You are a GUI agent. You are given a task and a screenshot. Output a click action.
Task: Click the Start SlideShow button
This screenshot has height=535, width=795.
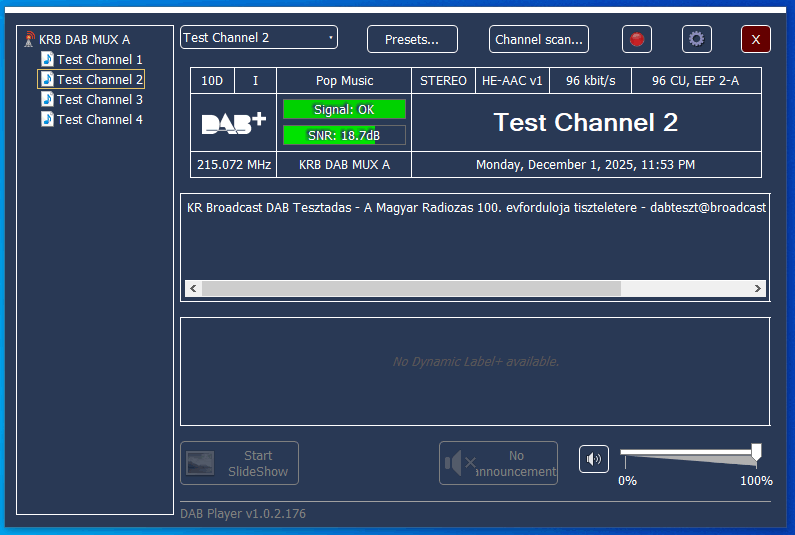click(239, 463)
